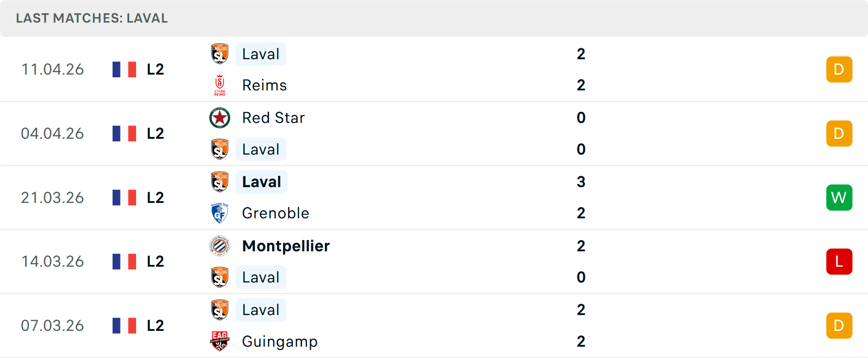Click the D badge for Reims match
This screenshot has height=358, width=868.
pyautogui.click(x=839, y=70)
